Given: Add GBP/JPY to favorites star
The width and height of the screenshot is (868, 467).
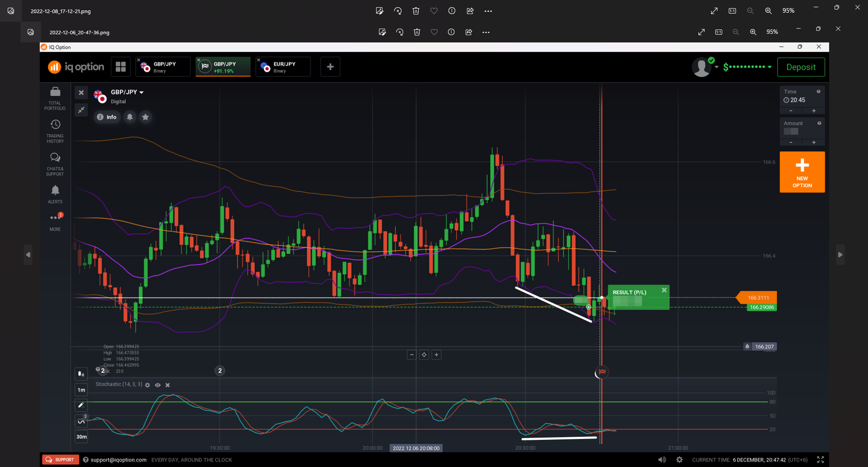Looking at the screenshot, I should [146, 117].
